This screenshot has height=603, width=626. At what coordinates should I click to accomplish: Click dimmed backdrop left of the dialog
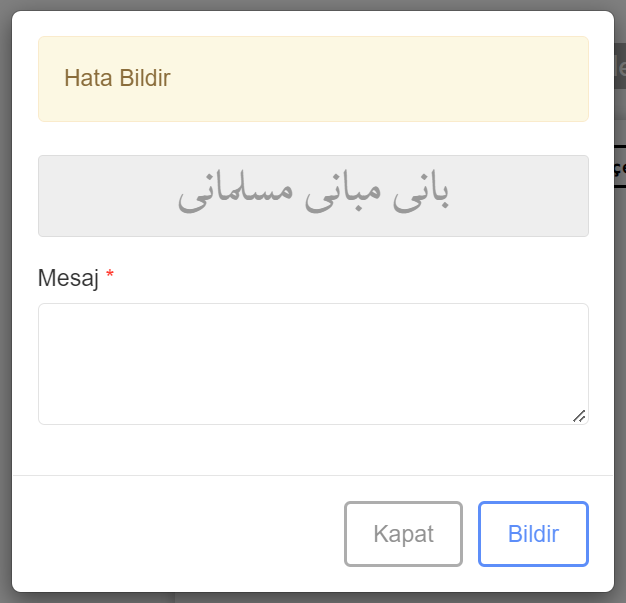[5, 300]
